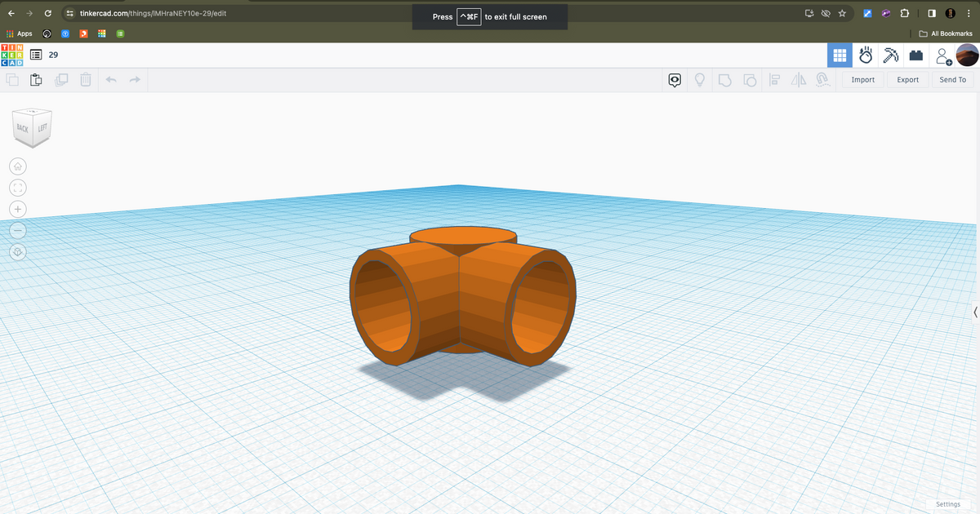Toggle perspective/orthographic view button
Screen dimensions: 980x514
18,251
